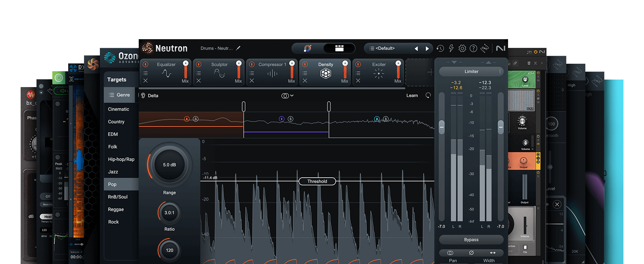Image resolution: width=644 pixels, height=264 pixels.
Task: Toggle the Sculptor module power button
Action: coord(199,64)
